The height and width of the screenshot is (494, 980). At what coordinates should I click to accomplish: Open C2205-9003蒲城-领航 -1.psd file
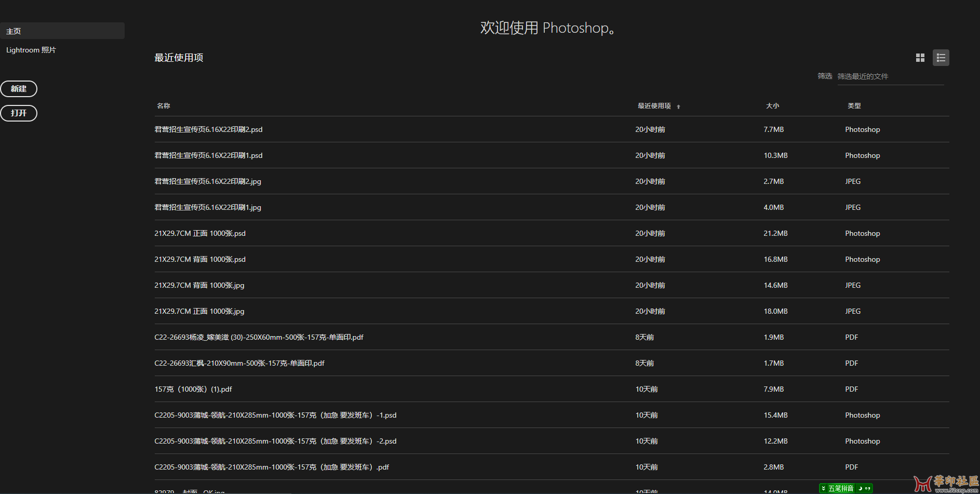pyautogui.click(x=275, y=415)
